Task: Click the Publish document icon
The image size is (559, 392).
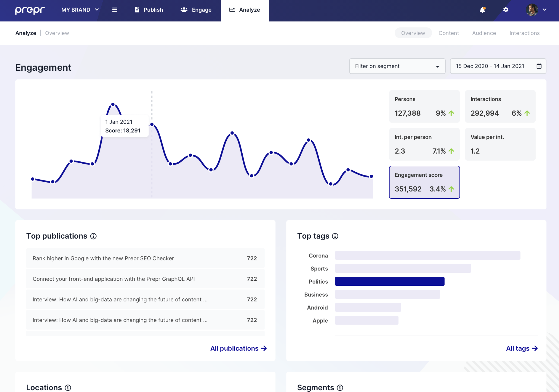Action: click(x=137, y=9)
